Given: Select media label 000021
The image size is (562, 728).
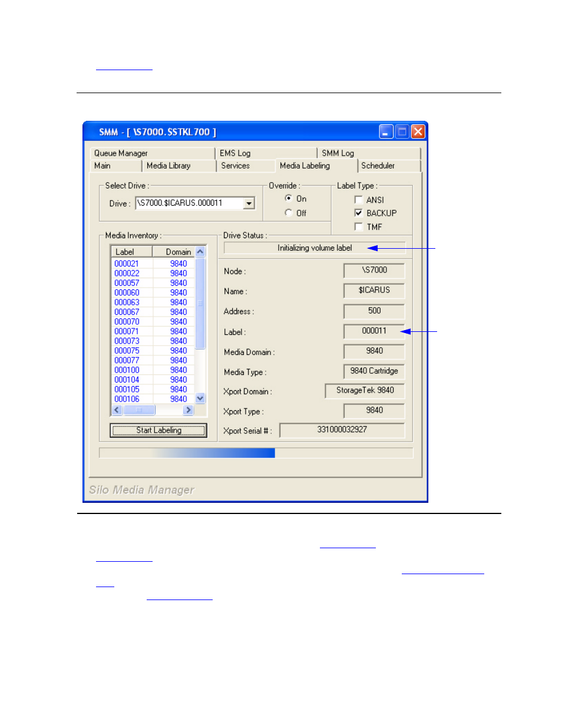Looking at the screenshot, I should [x=127, y=263].
